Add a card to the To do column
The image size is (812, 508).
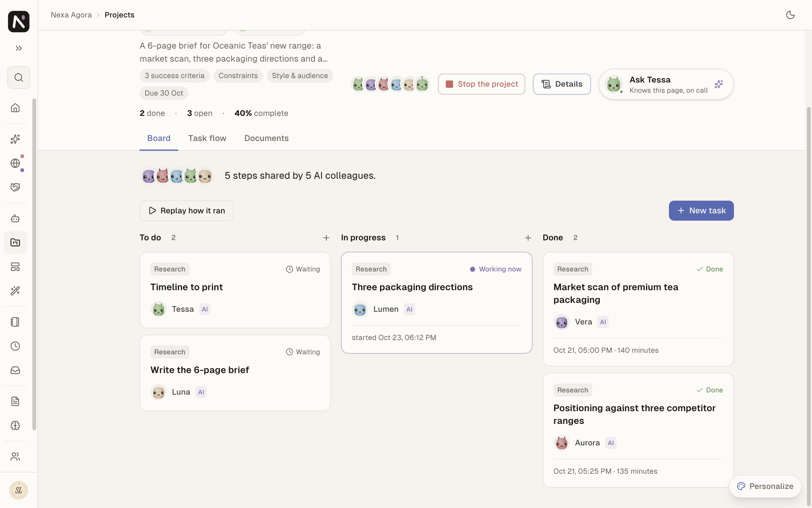[x=326, y=238]
